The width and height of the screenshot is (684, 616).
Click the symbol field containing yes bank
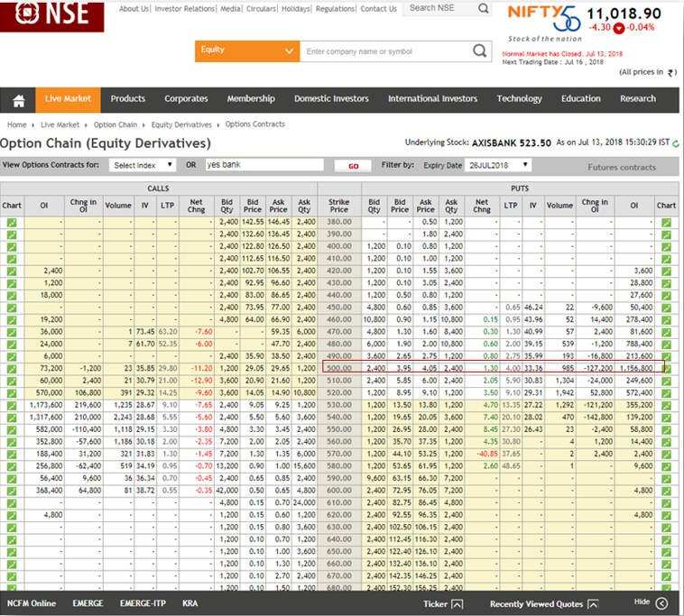click(264, 165)
